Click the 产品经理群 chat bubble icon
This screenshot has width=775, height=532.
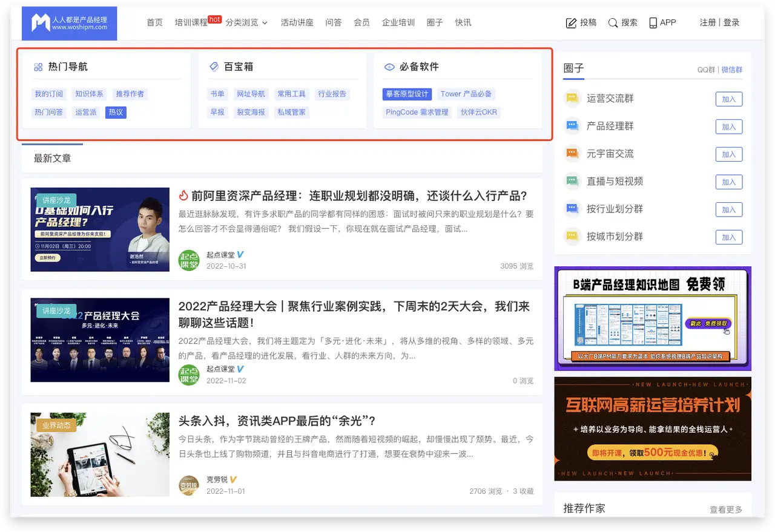pyautogui.click(x=572, y=126)
